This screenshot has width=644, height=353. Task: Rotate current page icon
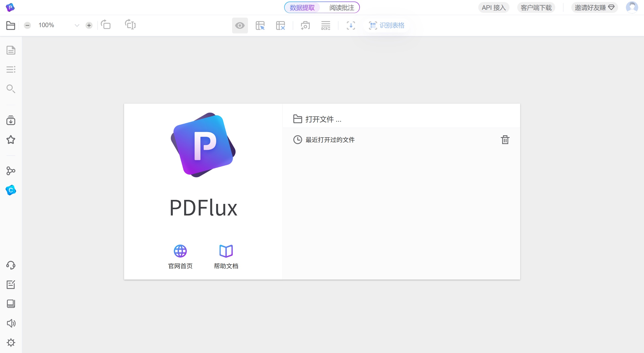(x=106, y=25)
